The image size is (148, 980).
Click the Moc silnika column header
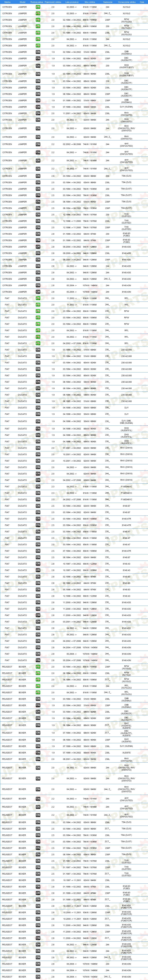(90, 2)
